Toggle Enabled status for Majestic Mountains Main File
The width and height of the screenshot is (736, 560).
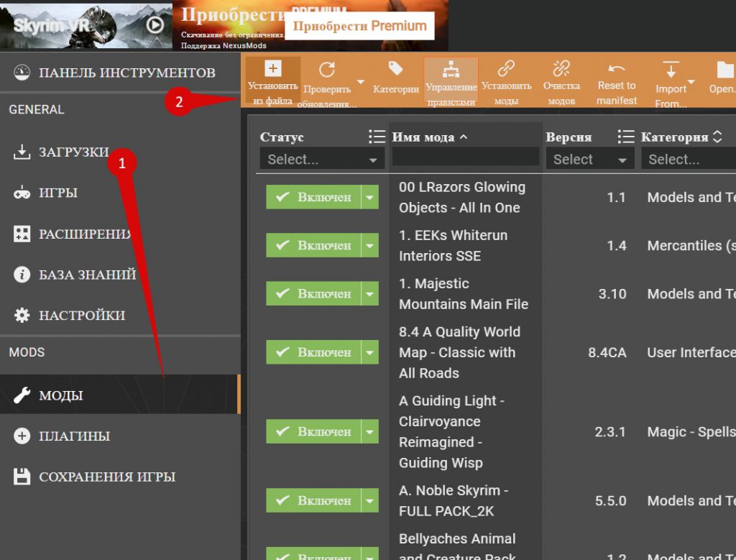pos(313,293)
